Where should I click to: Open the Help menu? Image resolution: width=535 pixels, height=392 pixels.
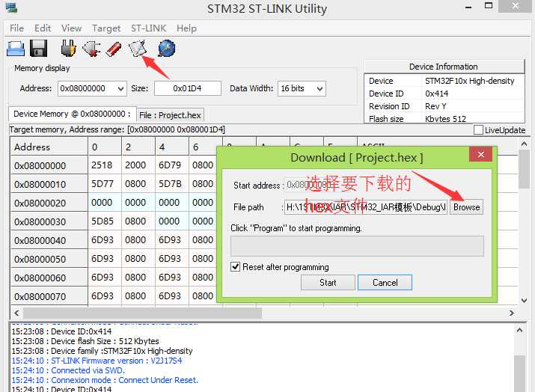(x=186, y=28)
